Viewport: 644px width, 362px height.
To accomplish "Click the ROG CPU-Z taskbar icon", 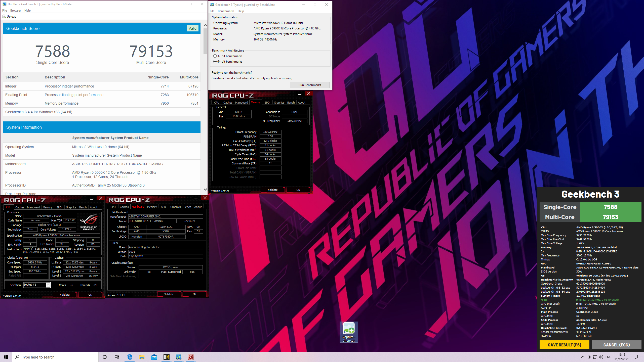I will tap(191, 357).
